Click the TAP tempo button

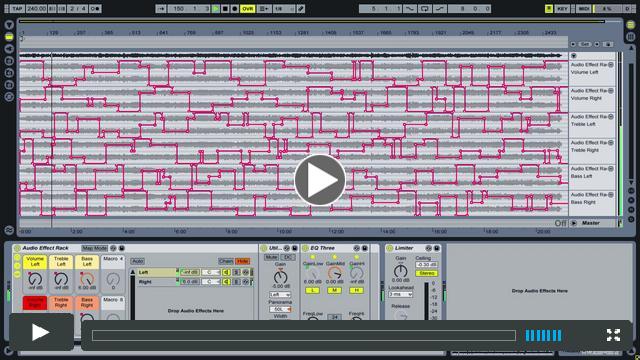coord(17,9)
